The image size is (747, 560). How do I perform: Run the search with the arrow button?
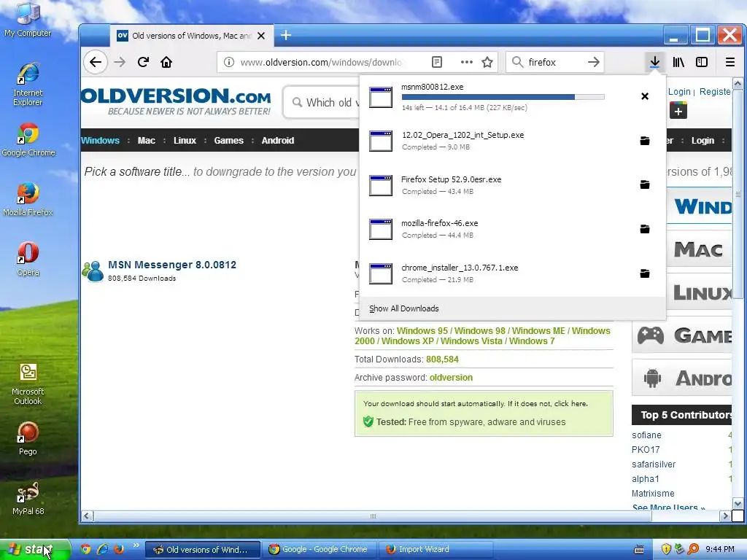click(593, 62)
